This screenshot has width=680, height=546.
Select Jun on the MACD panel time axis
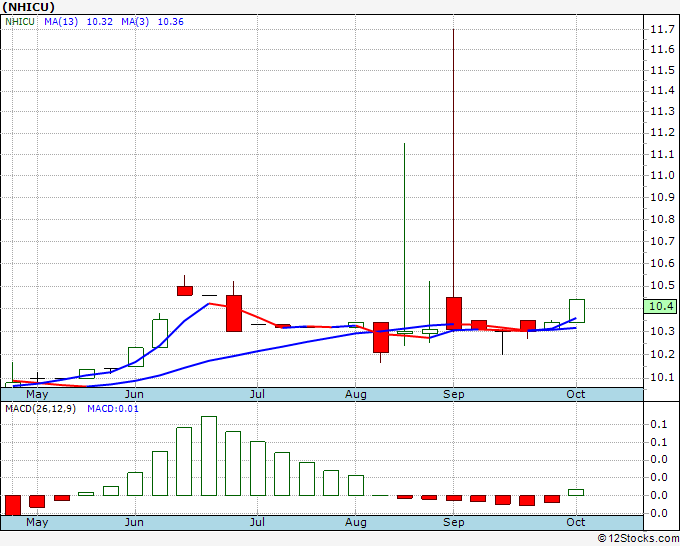tap(133, 522)
